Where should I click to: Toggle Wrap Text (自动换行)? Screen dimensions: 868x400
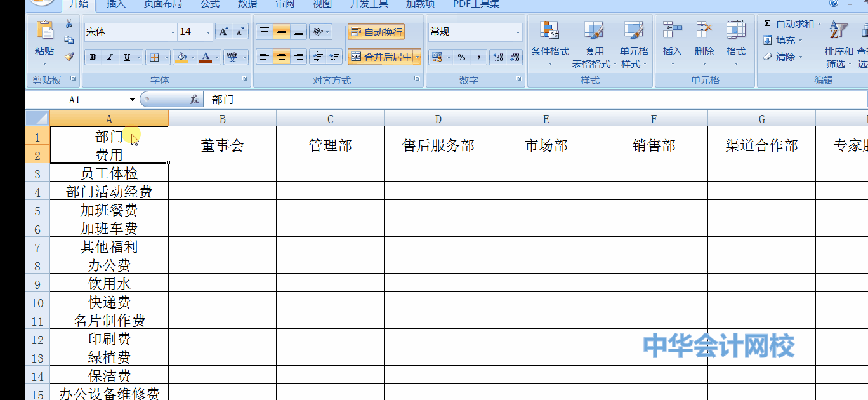[x=376, y=32]
